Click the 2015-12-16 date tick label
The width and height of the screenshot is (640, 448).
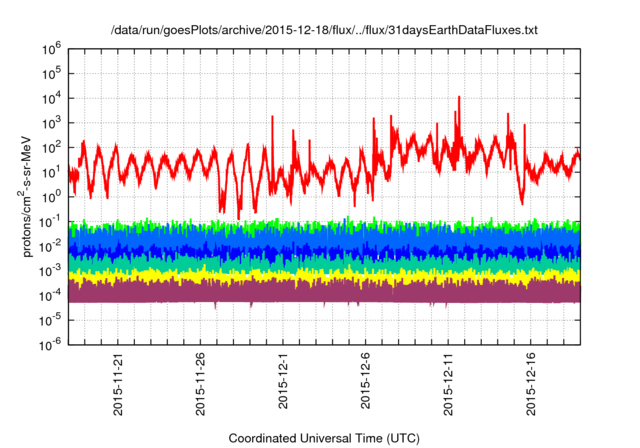530,384
